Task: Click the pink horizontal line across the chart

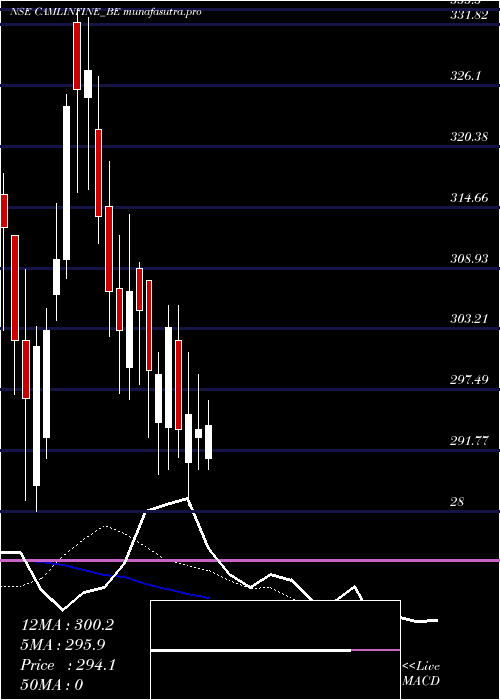Action: point(250,560)
